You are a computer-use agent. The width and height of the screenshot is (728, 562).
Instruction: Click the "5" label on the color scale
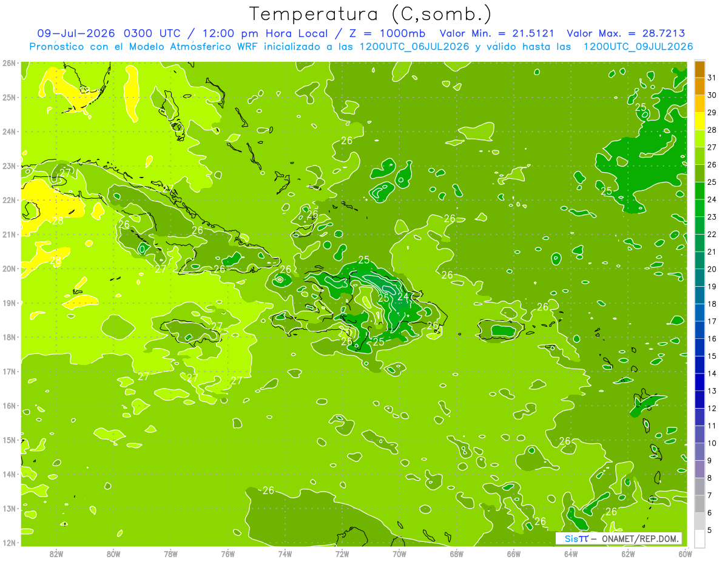click(x=710, y=530)
